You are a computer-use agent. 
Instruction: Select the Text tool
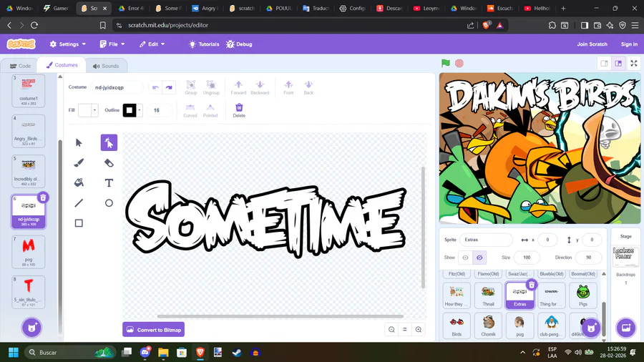[x=109, y=183]
